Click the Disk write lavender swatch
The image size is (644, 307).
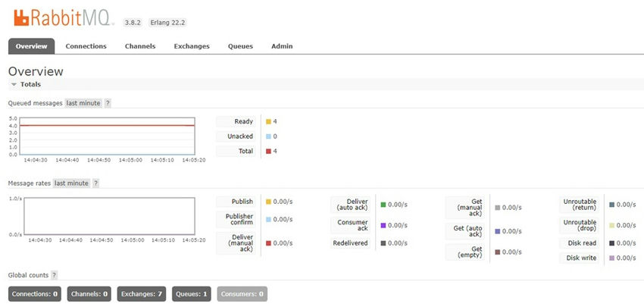click(612, 258)
